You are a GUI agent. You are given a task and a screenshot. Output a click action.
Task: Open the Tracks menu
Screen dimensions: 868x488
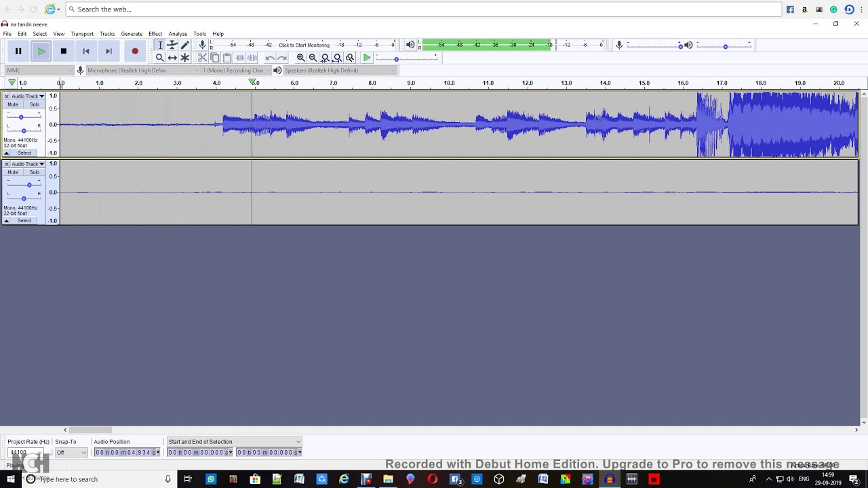click(x=107, y=34)
